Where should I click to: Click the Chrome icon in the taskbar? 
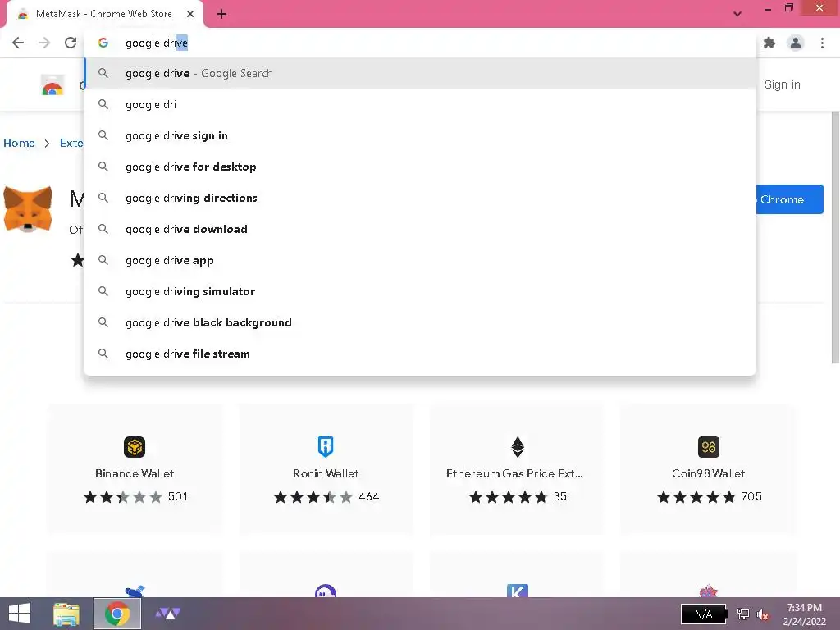117,614
